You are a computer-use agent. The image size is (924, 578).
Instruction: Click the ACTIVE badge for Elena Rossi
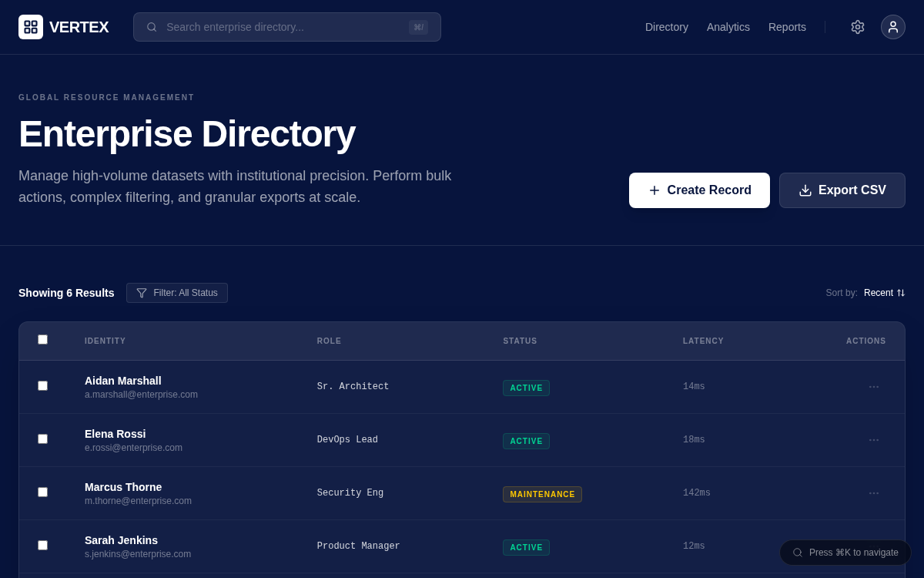pos(526,441)
